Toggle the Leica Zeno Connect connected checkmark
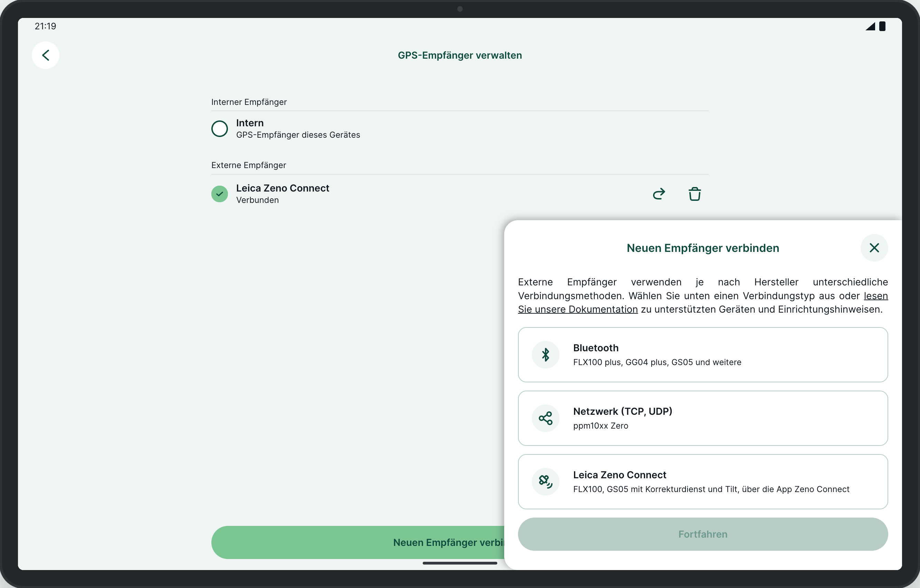The image size is (920, 588). 220,194
